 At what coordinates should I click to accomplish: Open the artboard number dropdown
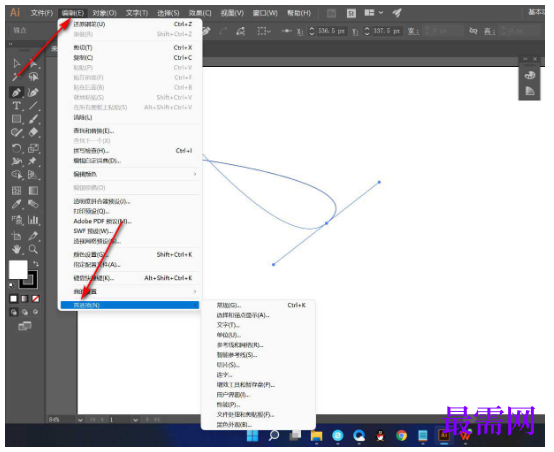pos(135,420)
